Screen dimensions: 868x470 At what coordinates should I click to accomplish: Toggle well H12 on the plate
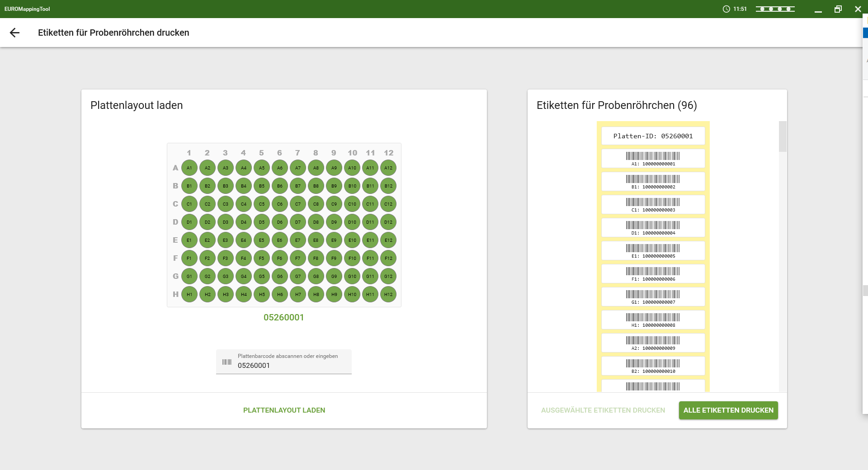click(388, 295)
